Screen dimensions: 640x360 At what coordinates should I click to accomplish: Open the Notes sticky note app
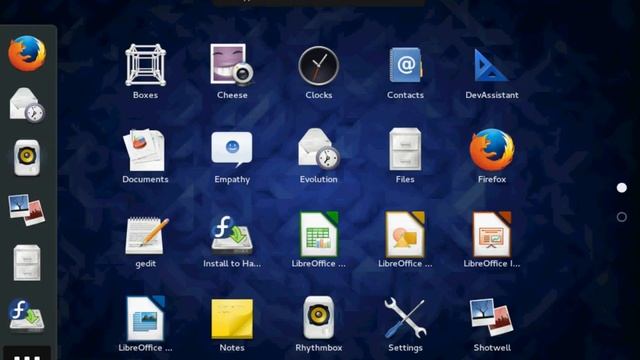pyautogui.click(x=232, y=319)
